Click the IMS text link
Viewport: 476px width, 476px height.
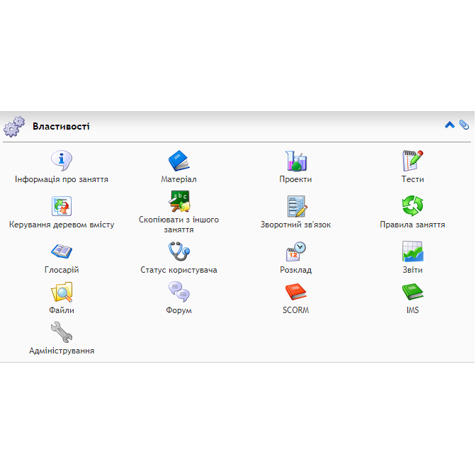412,310
